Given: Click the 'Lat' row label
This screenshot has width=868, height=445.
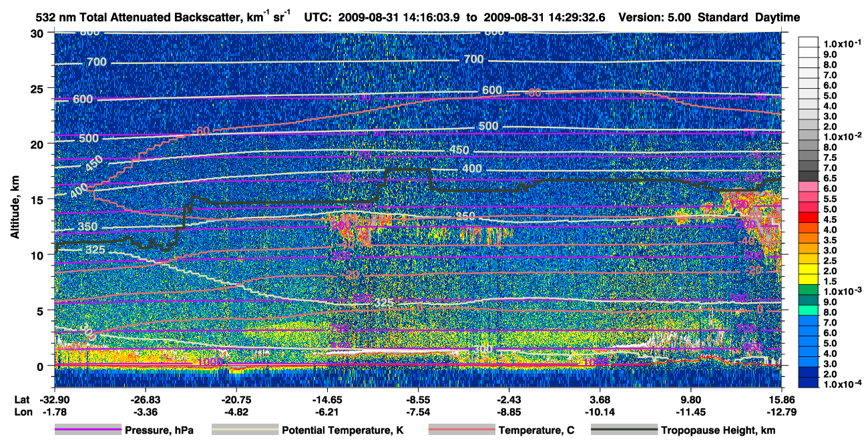Looking at the screenshot, I should click(x=21, y=399).
